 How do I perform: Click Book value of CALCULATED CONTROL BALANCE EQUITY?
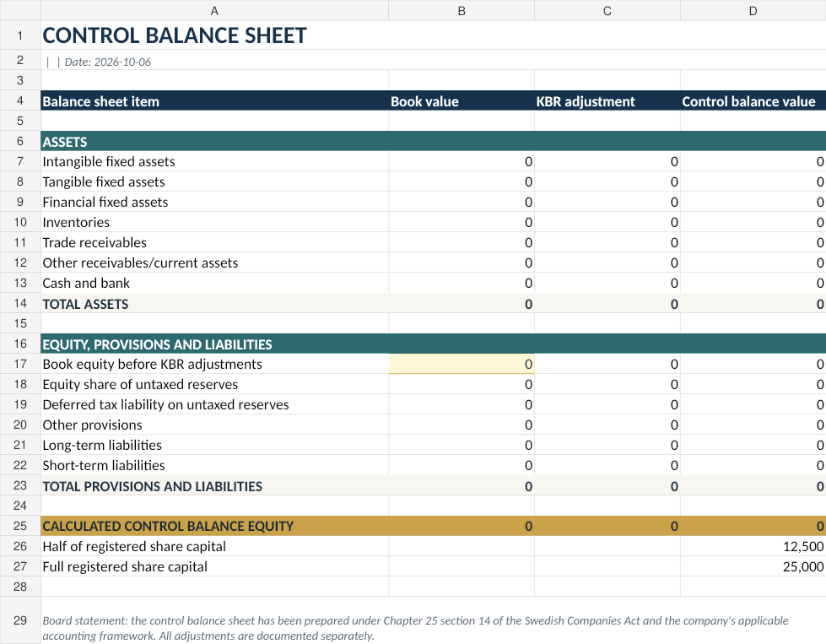[462, 526]
